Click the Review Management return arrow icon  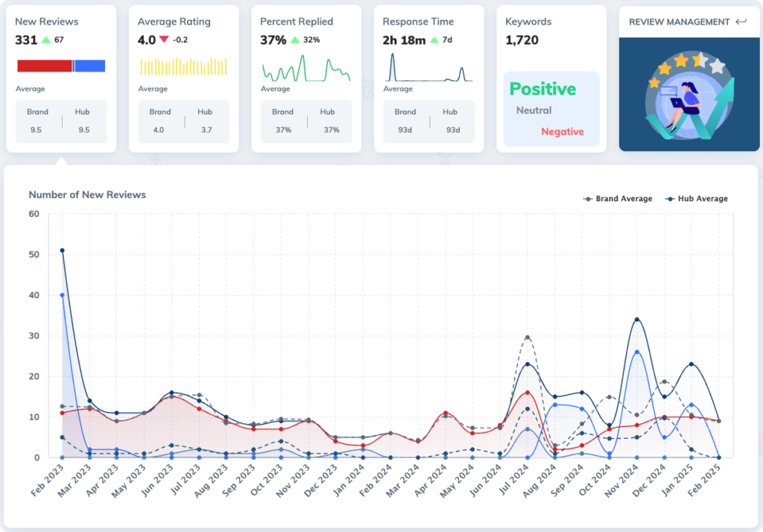[741, 22]
